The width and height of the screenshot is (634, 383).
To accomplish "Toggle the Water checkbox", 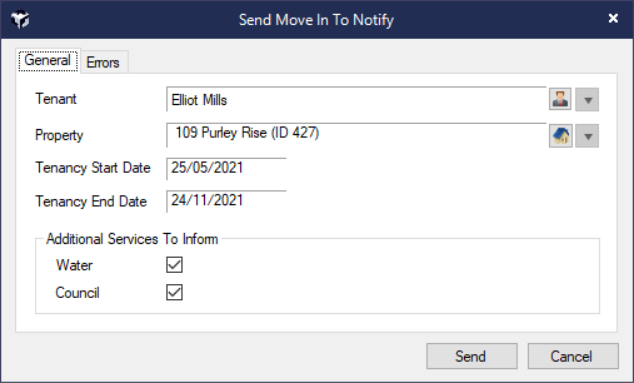I will [174, 265].
